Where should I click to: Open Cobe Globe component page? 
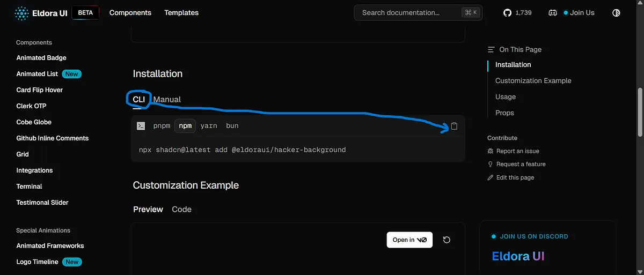[x=34, y=122]
